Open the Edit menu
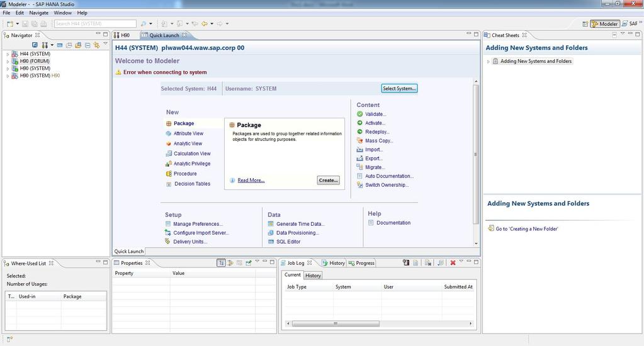Viewport: 644px width, 346px height. pyautogui.click(x=20, y=13)
